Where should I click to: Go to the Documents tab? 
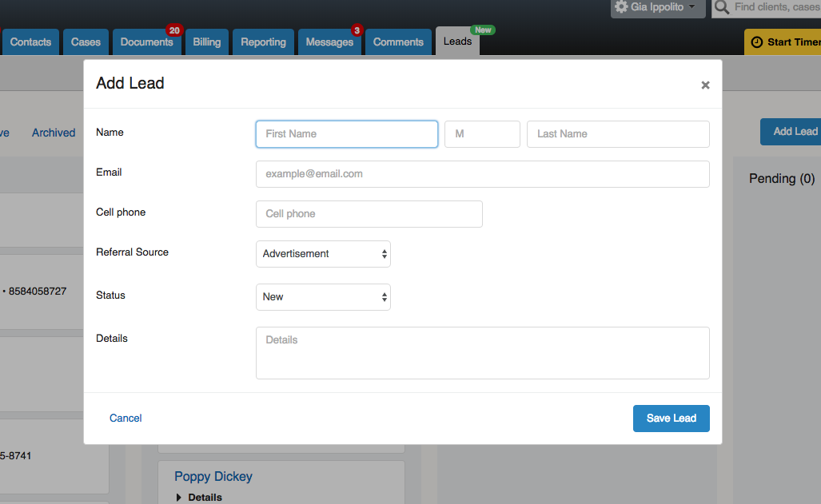coord(146,42)
